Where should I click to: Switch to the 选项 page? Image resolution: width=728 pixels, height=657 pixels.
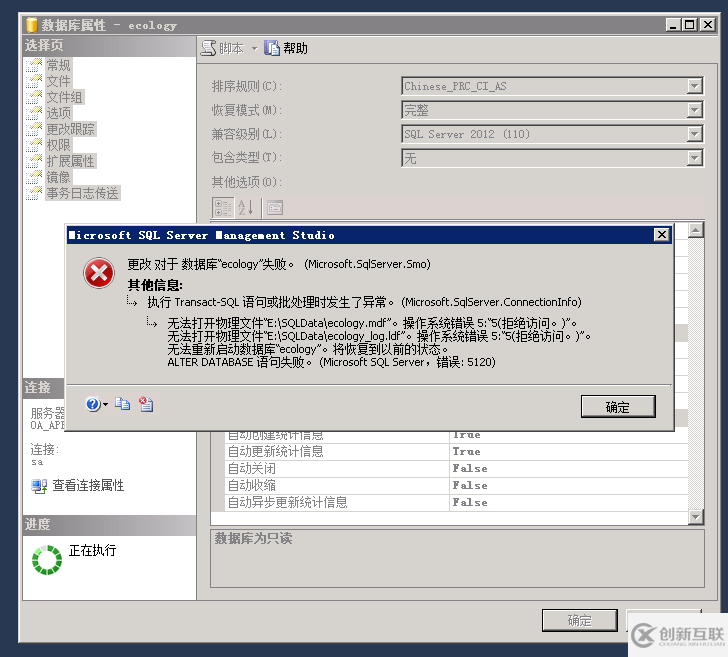[58, 113]
